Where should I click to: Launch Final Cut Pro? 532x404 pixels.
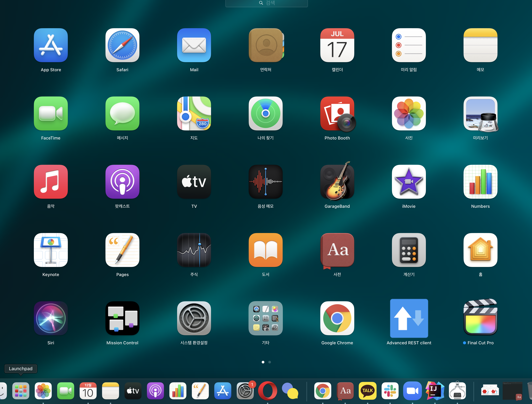pyautogui.click(x=480, y=318)
